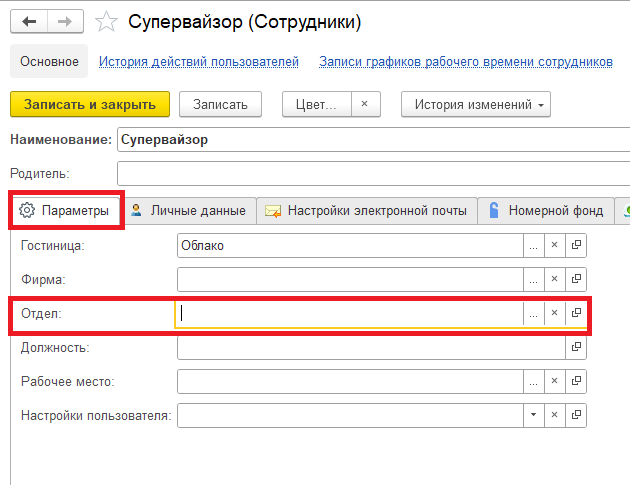Image resolution: width=630 pixels, height=485 pixels.
Task: Expand the Настройки пользователя dropdown list
Action: pyautogui.click(x=534, y=415)
